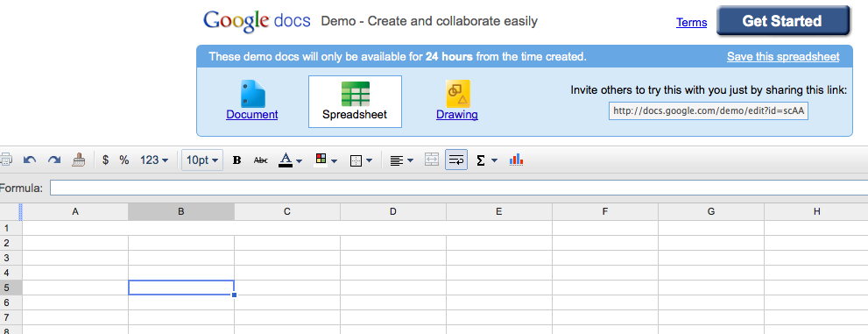Select column F header
Screen dimensions: 868x334
click(x=605, y=211)
